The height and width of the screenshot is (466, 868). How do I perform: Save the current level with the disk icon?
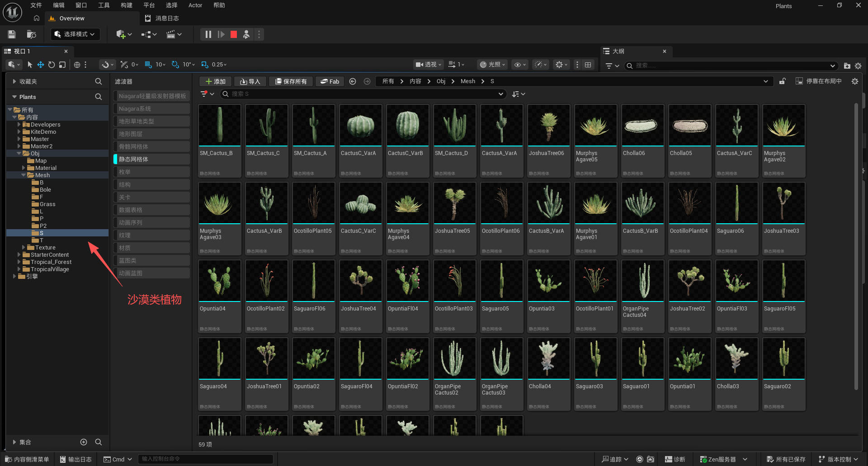pos(12,34)
